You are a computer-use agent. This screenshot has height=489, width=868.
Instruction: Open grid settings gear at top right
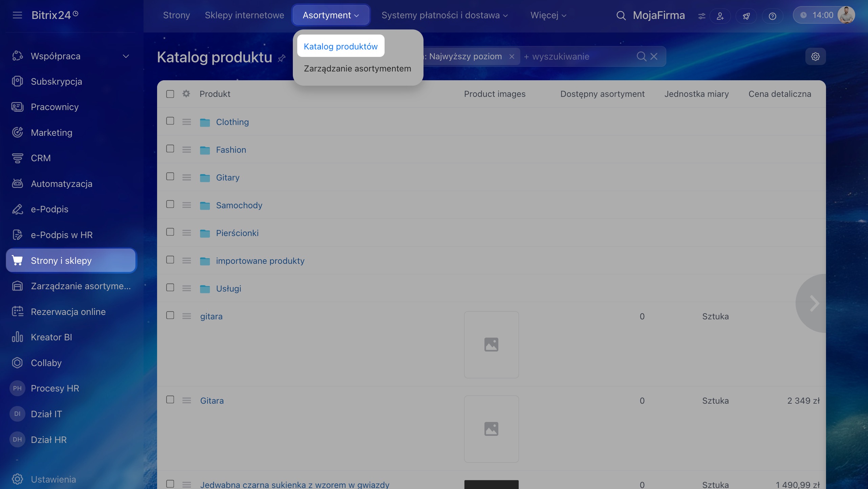[815, 57]
